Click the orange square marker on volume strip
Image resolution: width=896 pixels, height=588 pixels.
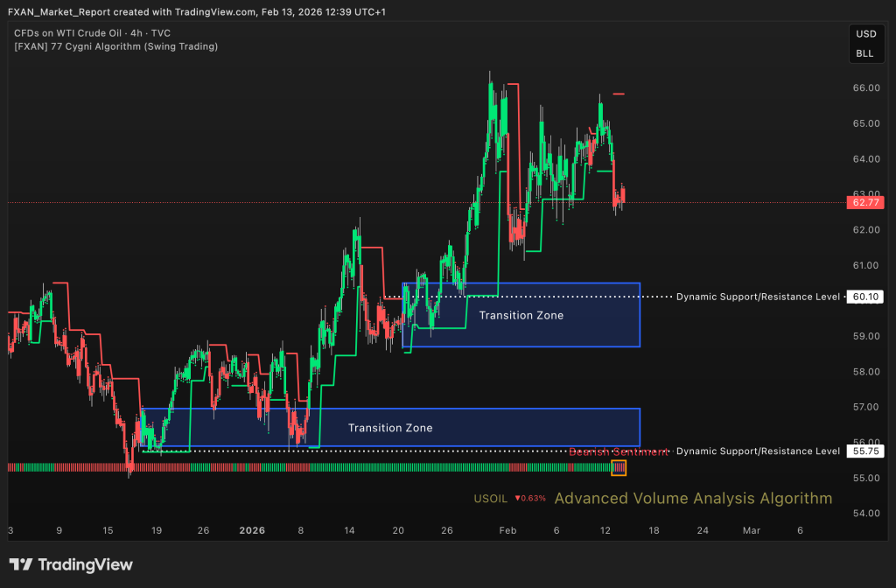[x=619, y=468]
